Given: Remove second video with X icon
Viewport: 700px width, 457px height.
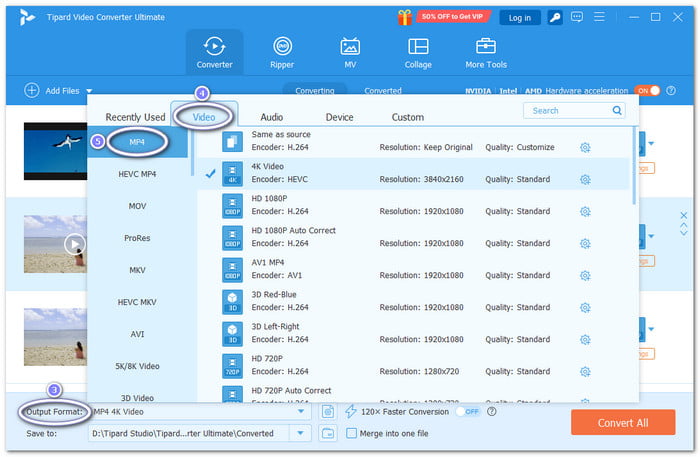Looking at the screenshot, I should pos(683,216).
